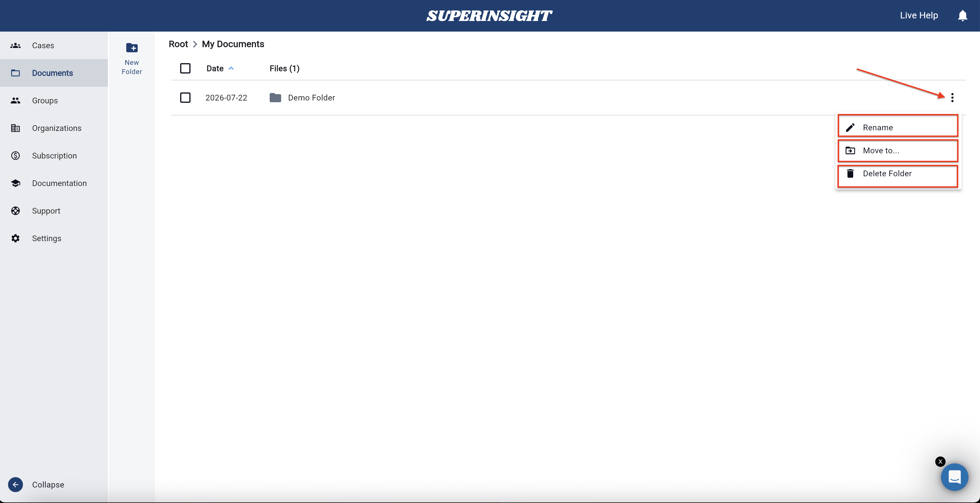Go to Cases in the sidebar

pyautogui.click(x=54, y=45)
